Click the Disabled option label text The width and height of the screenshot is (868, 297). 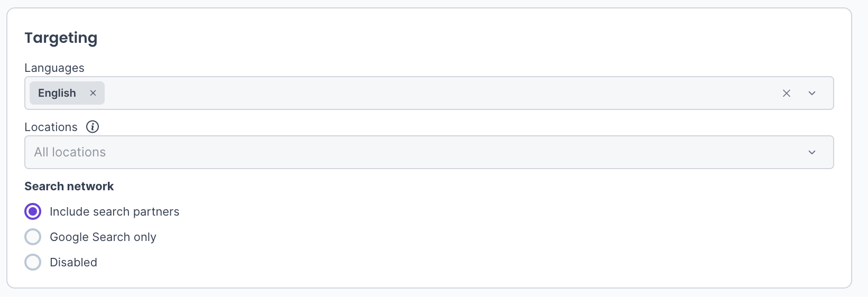(73, 262)
